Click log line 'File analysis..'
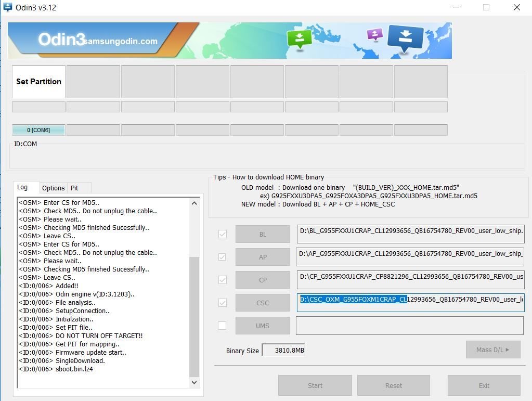Viewport: 532px width, 401px height. (57, 302)
